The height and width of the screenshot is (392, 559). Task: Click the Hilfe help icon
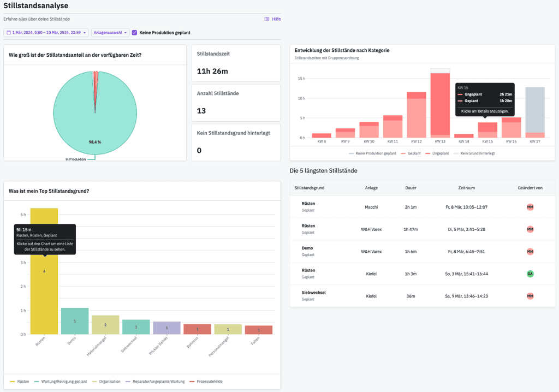coord(266,19)
